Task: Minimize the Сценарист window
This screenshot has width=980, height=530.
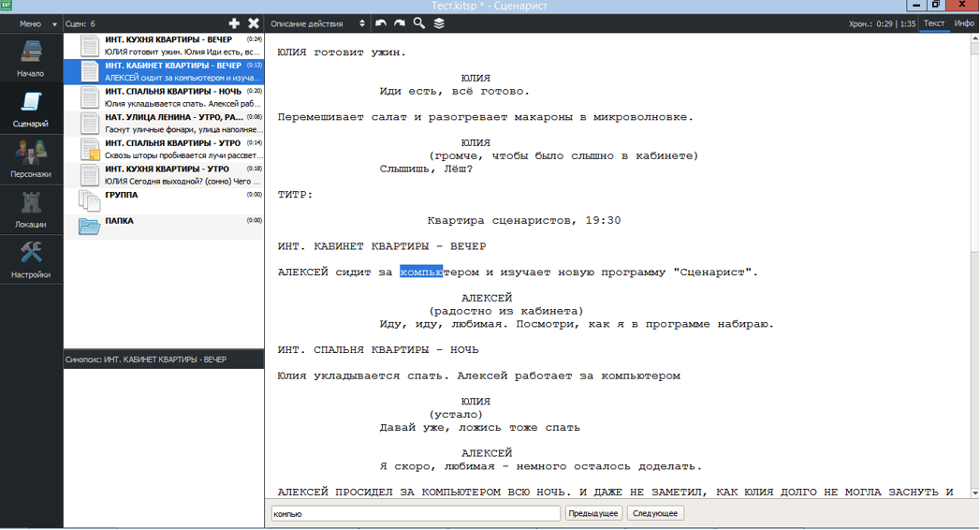Action: pyautogui.click(x=915, y=5)
